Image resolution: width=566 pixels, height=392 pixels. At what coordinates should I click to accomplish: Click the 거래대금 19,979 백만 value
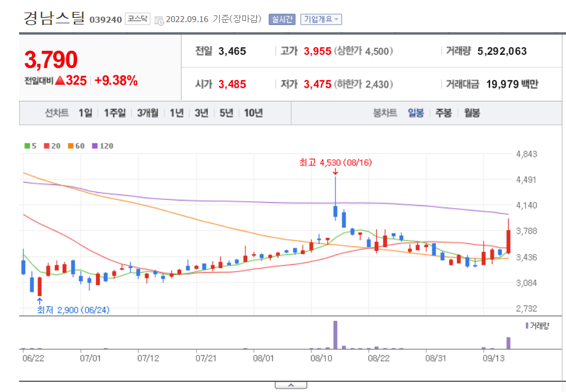point(512,84)
